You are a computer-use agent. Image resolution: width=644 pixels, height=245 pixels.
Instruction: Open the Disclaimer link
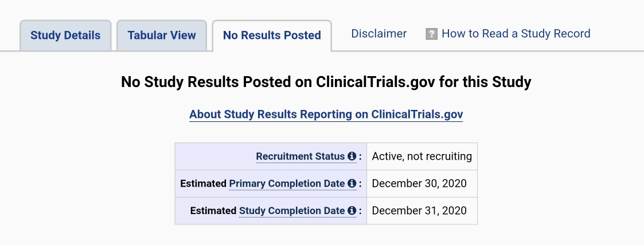click(x=379, y=34)
